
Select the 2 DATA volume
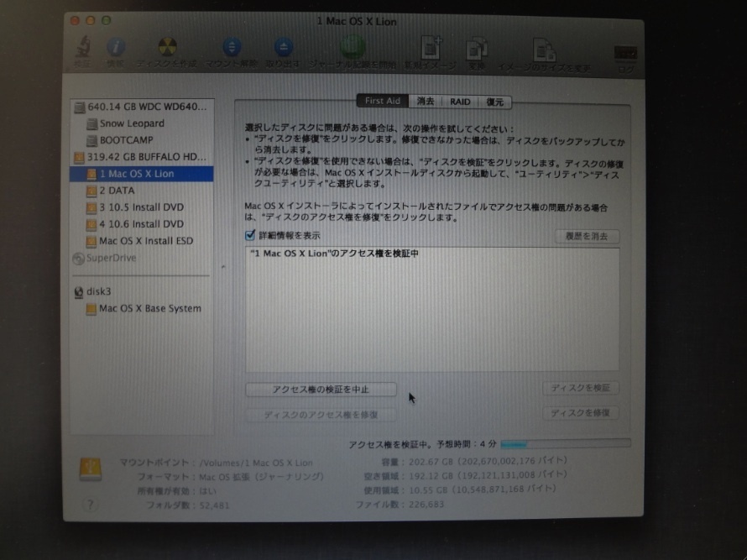[x=116, y=191]
